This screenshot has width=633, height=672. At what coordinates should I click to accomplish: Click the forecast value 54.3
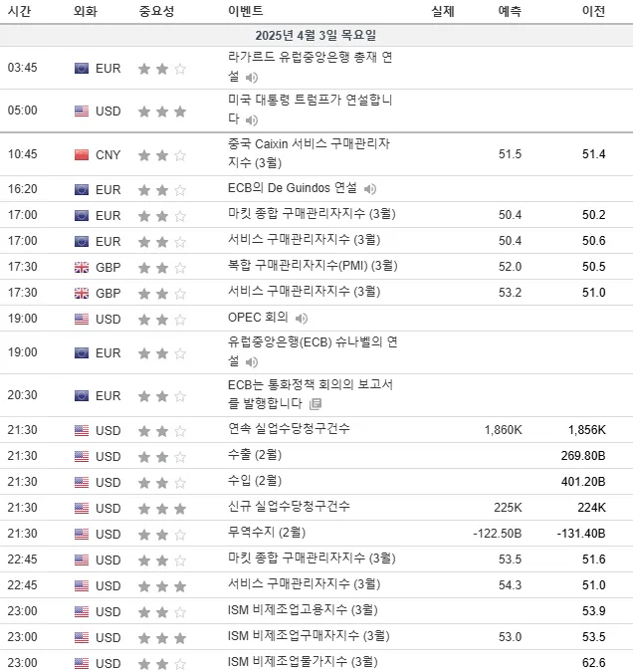(x=510, y=585)
